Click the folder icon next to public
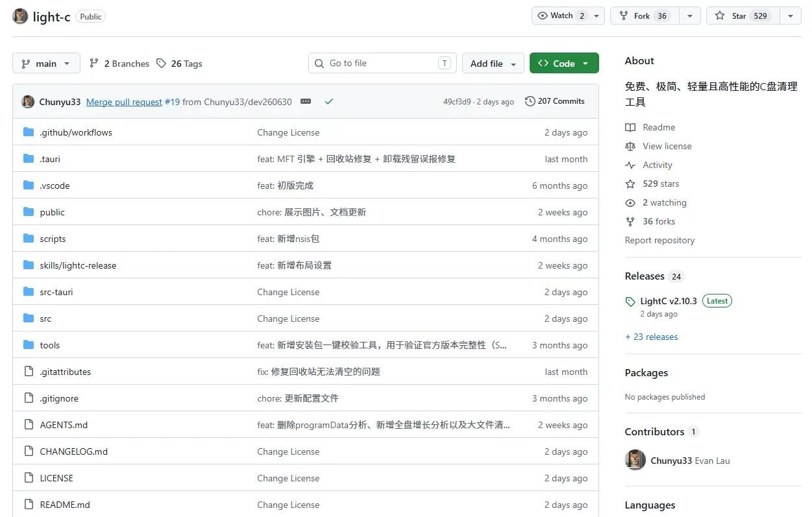Image resolution: width=812 pixels, height=517 pixels. point(28,212)
